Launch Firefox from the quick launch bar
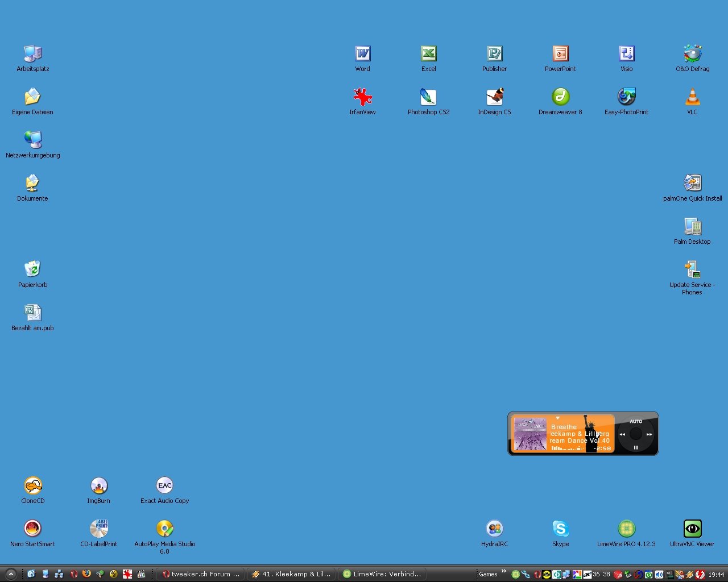Screen dimensions: 728x582 click(x=86, y=574)
